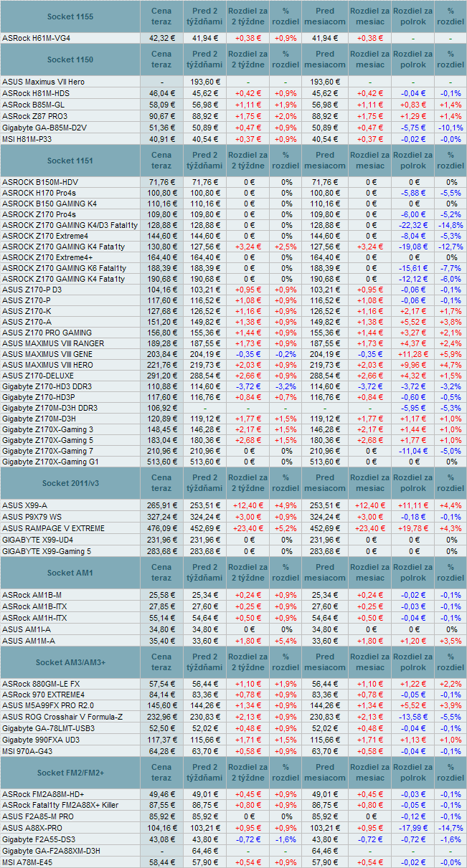The image size is (467, 868).
Task: Click the Socket 1155 section header
Action: 70,16
